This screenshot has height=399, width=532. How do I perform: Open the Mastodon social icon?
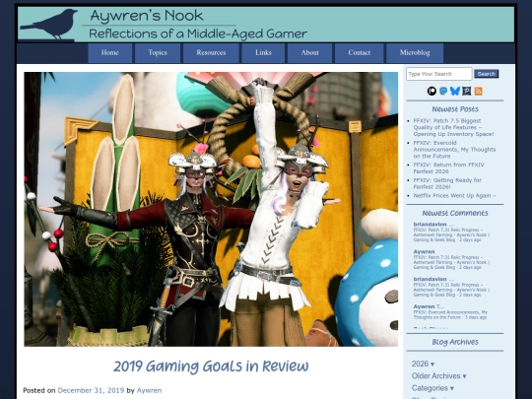(443, 91)
